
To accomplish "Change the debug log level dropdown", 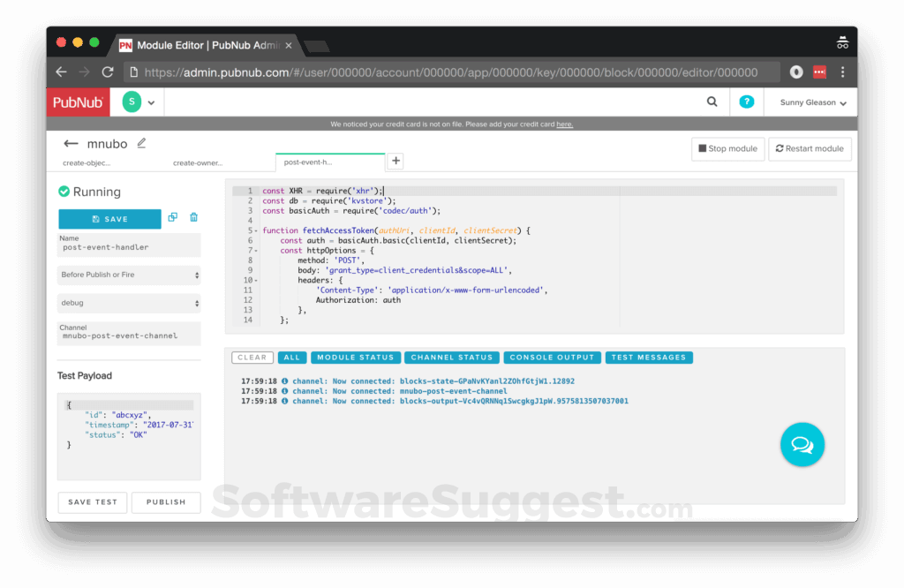I will (x=129, y=303).
